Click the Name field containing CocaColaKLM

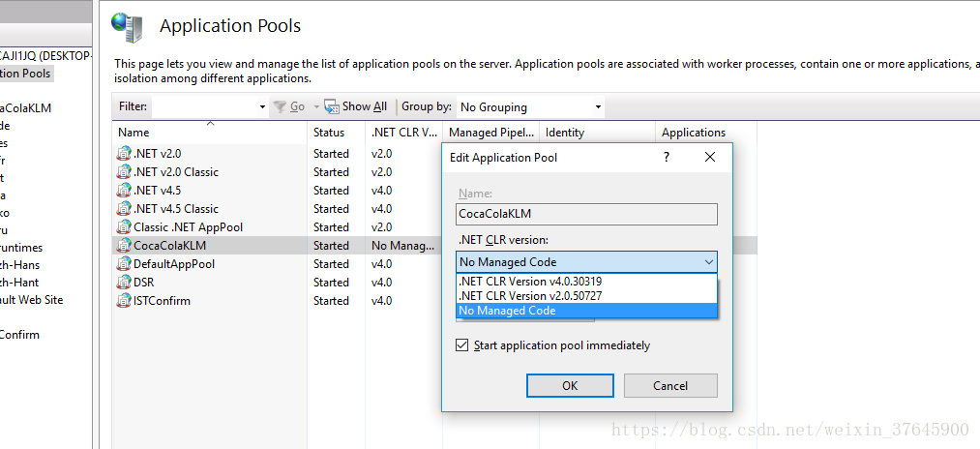point(586,214)
